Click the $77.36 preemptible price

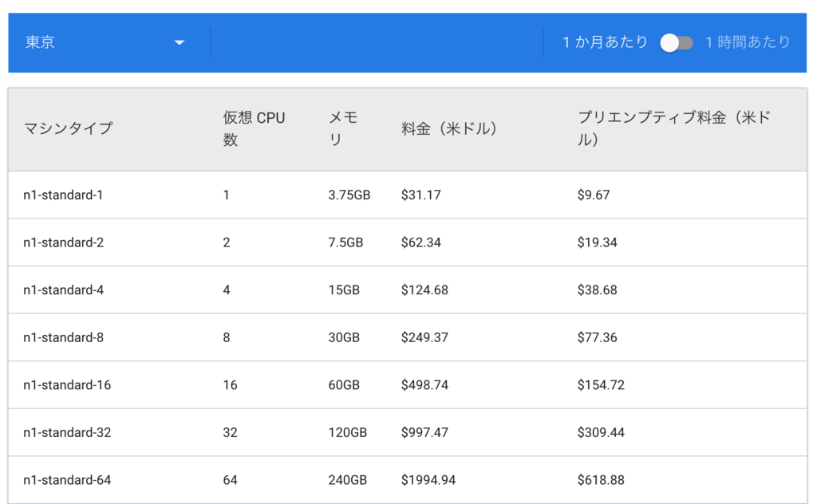point(597,337)
